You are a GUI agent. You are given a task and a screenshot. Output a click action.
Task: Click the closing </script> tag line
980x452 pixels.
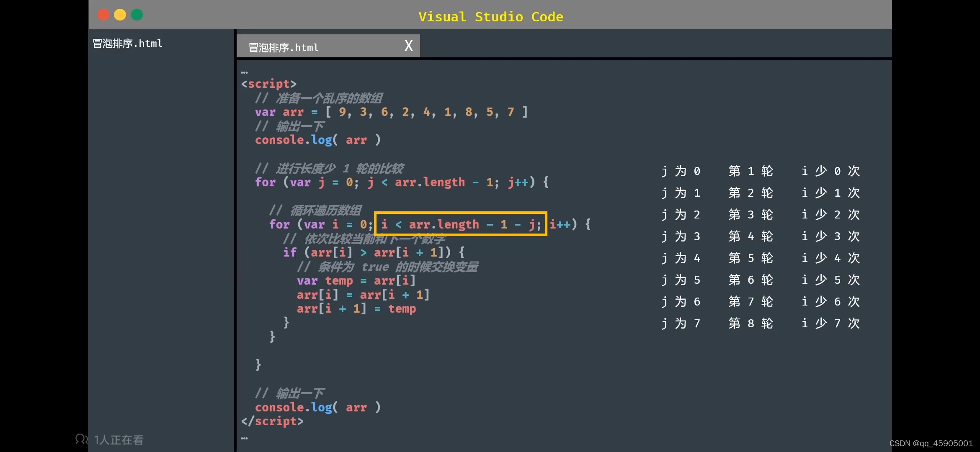tap(272, 421)
